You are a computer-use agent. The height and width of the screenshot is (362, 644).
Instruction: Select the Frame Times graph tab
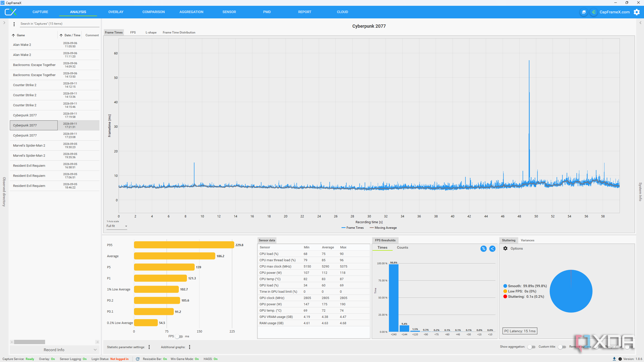click(x=114, y=32)
